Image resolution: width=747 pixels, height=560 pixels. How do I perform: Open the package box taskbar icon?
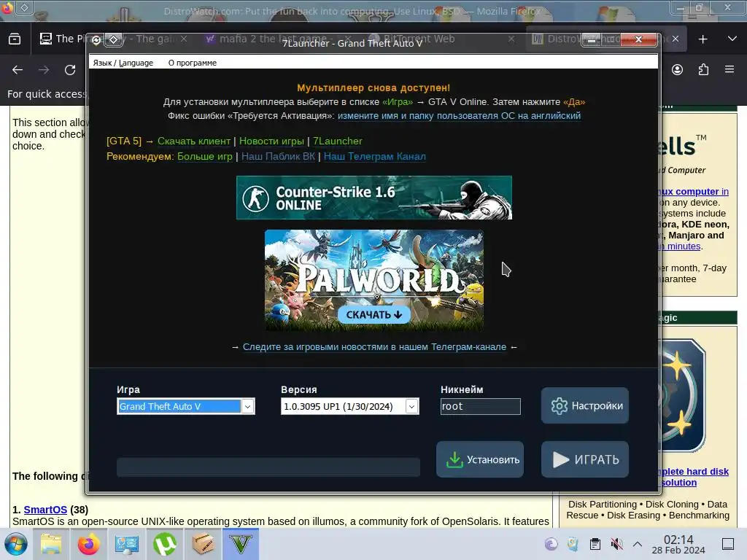[x=203, y=544]
